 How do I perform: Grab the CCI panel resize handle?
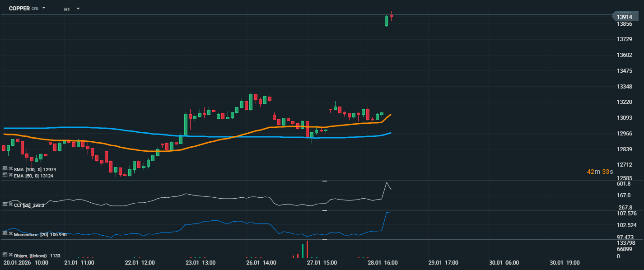pyautogui.click(x=324, y=181)
